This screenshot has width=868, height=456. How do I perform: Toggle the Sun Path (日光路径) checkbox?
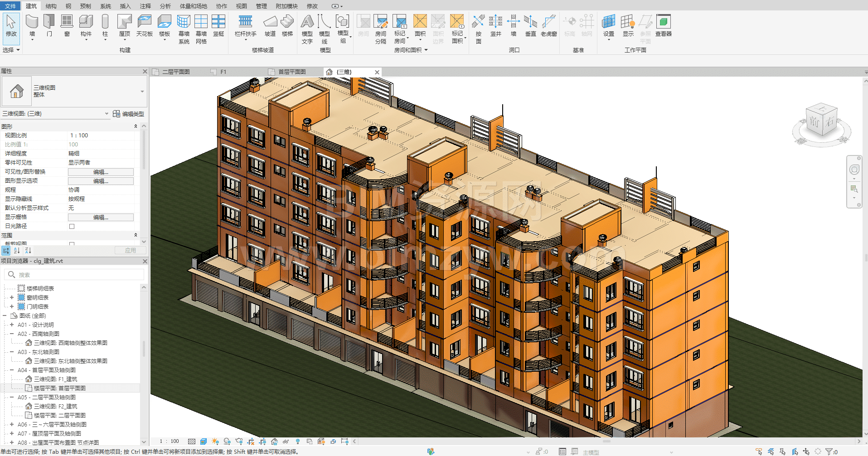72,226
